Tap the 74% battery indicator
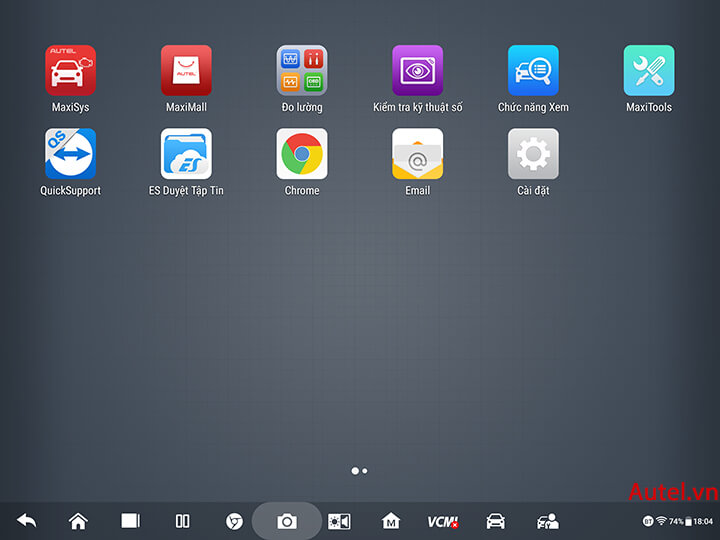 coord(681,521)
